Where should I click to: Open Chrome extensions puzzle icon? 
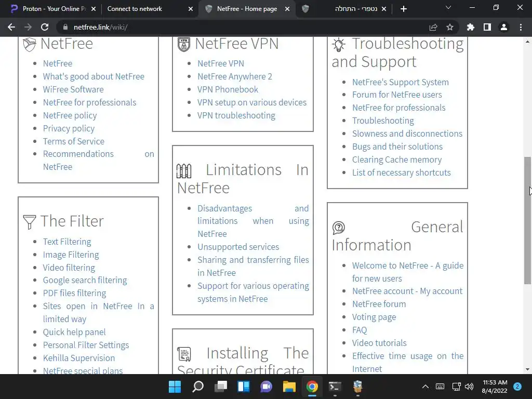pyautogui.click(x=471, y=27)
